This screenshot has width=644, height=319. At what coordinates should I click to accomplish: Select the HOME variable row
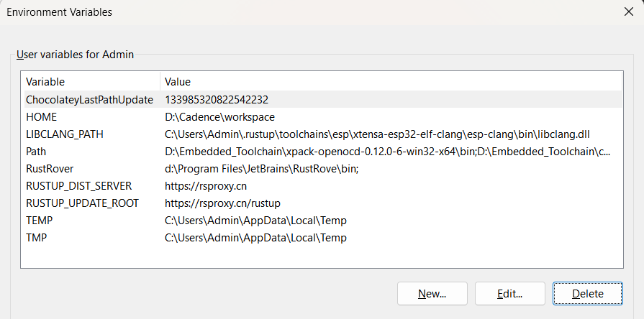(x=41, y=116)
